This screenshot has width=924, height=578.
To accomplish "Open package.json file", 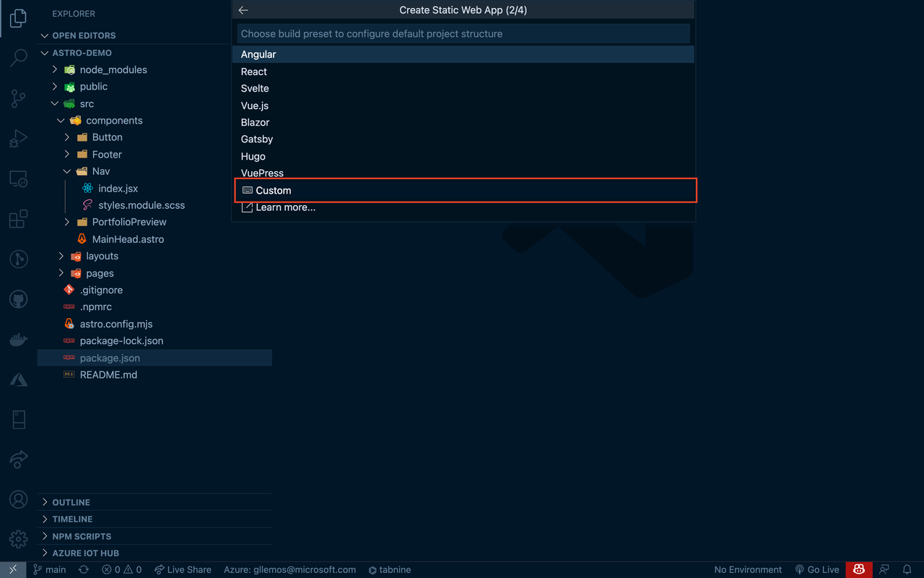I will (x=154, y=358).
